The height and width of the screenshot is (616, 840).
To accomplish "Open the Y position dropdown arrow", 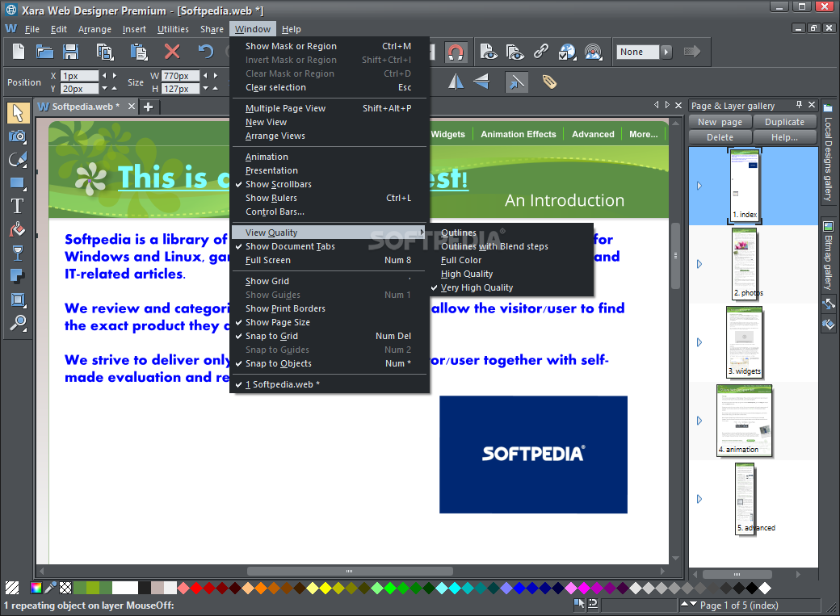I will pyautogui.click(x=105, y=88).
